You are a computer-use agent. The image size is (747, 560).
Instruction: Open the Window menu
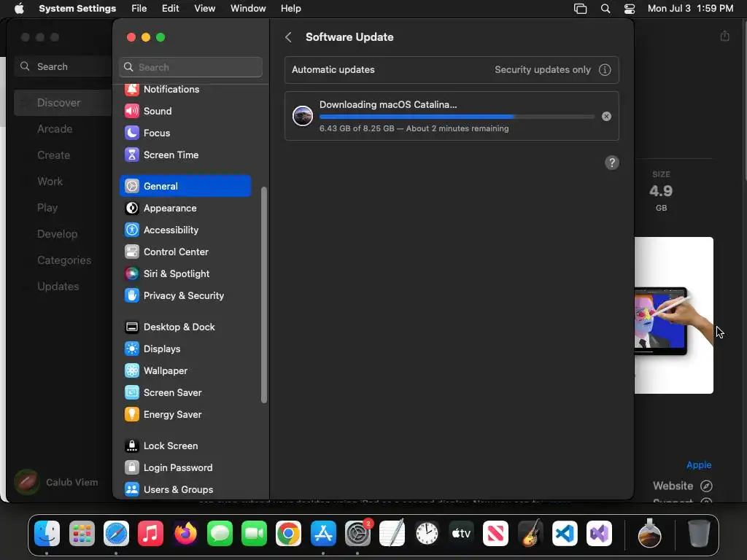click(248, 9)
